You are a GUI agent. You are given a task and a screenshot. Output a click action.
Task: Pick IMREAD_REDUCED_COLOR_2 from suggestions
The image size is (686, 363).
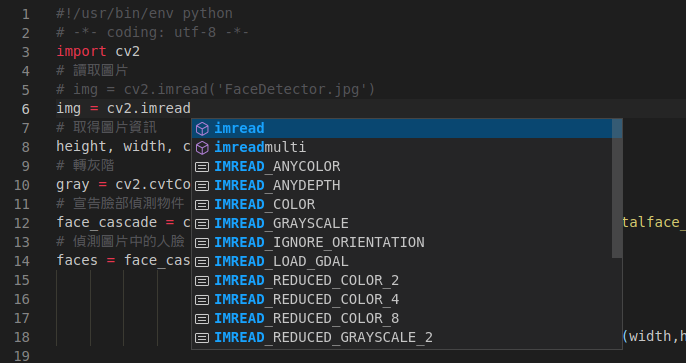click(x=402, y=280)
